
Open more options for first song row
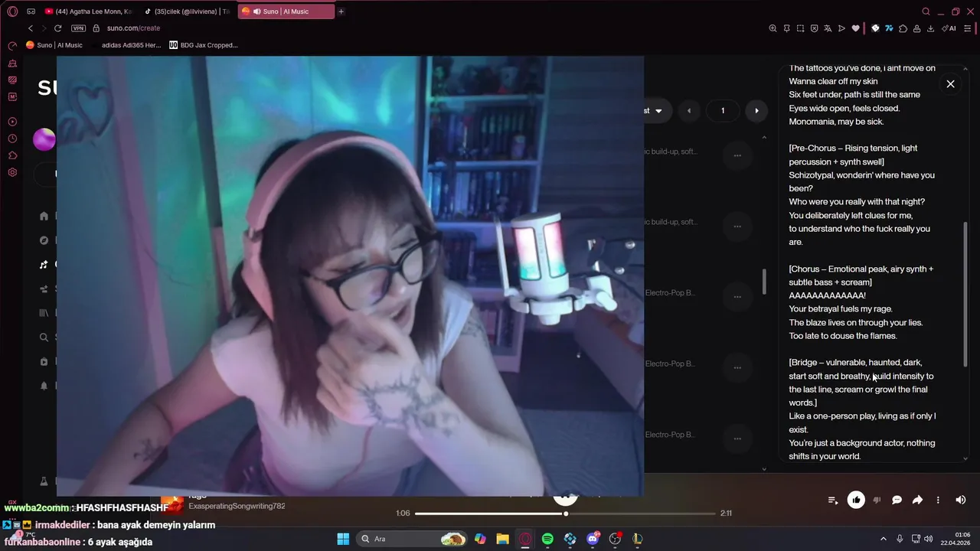click(737, 155)
